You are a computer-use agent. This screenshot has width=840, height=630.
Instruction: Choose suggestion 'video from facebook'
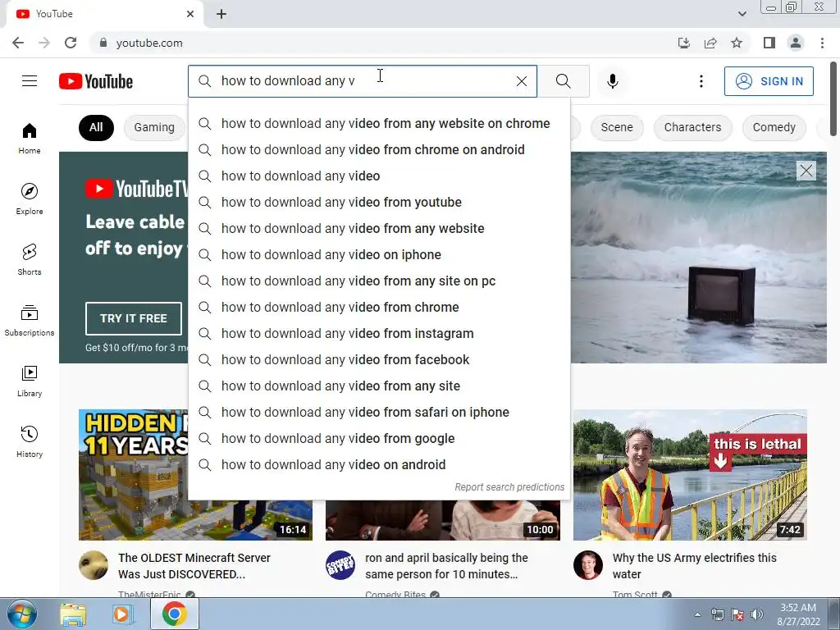pos(379,359)
